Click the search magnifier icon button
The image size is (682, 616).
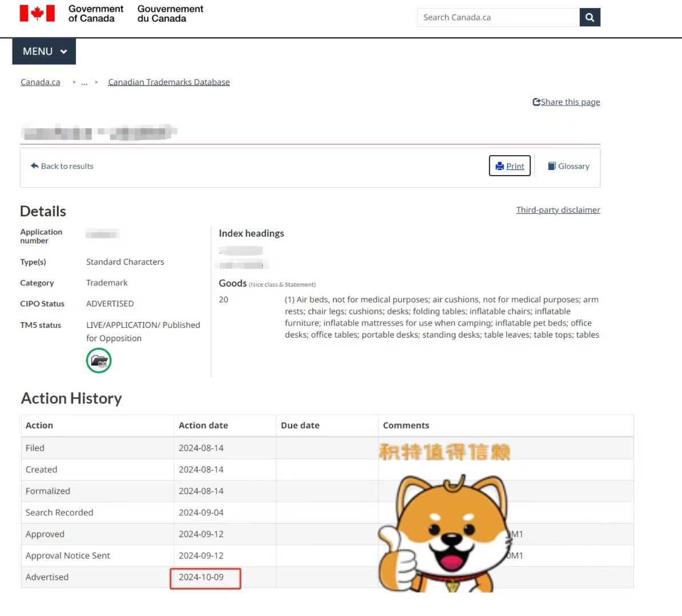590,18
